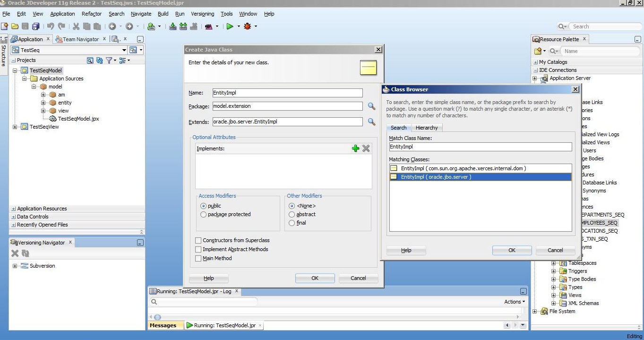Click the Make project toolbar icon
Image resolution: width=644 pixels, height=340 pixels.
click(173, 26)
